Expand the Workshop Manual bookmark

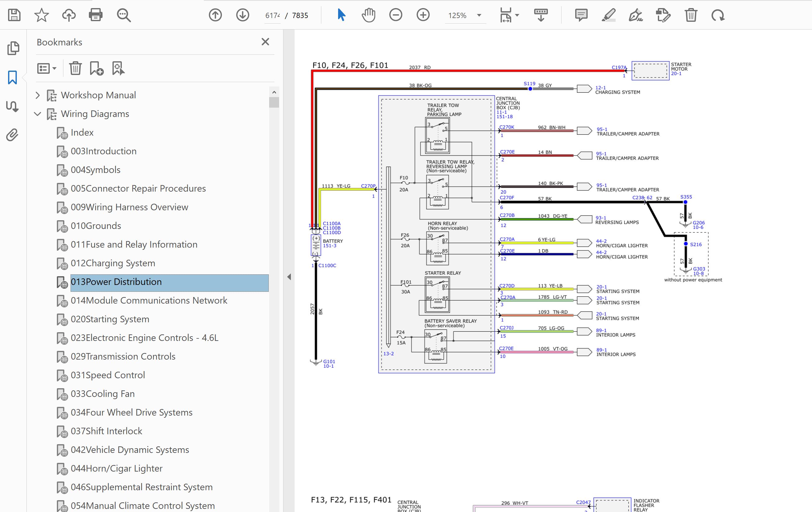(x=38, y=95)
